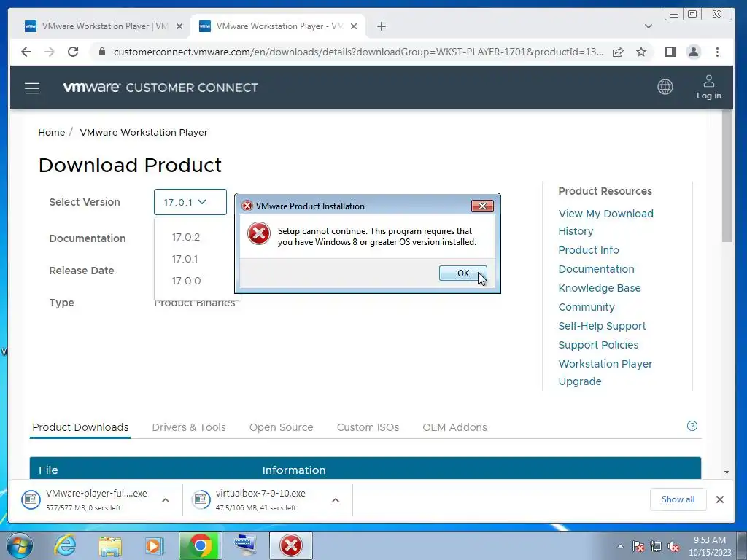Switch to the OEM Addons tab
Image resolution: width=747 pixels, height=560 pixels.
click(454, 427)
